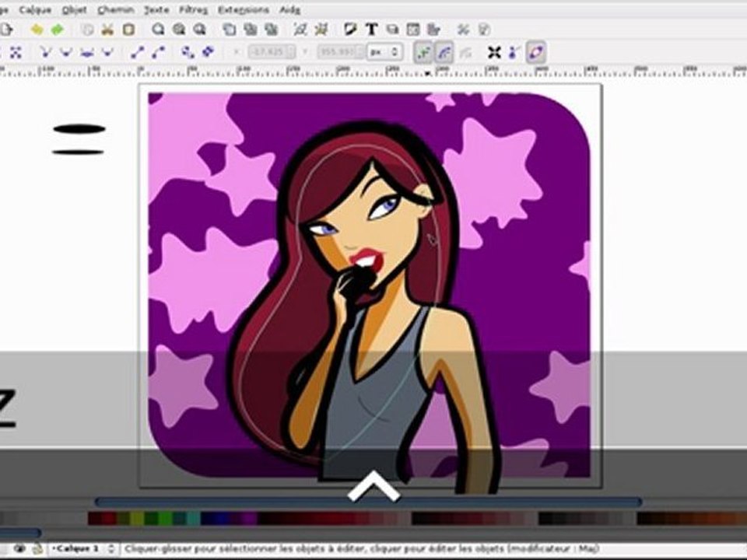Make selected nodes auto-smooth icon
This screenshot has height=560, width=747.
coord(107,52)
